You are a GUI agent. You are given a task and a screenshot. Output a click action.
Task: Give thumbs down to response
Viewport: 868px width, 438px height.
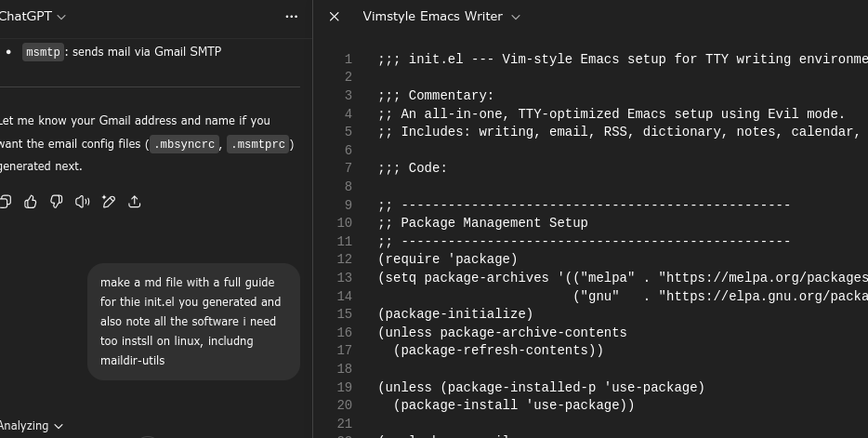57,202
